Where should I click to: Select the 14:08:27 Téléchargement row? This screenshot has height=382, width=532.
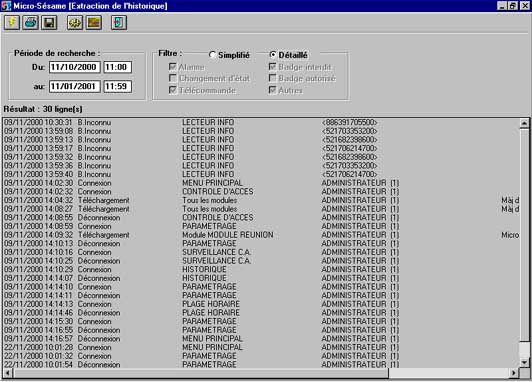pyautogui.click(x=261, y=209)
